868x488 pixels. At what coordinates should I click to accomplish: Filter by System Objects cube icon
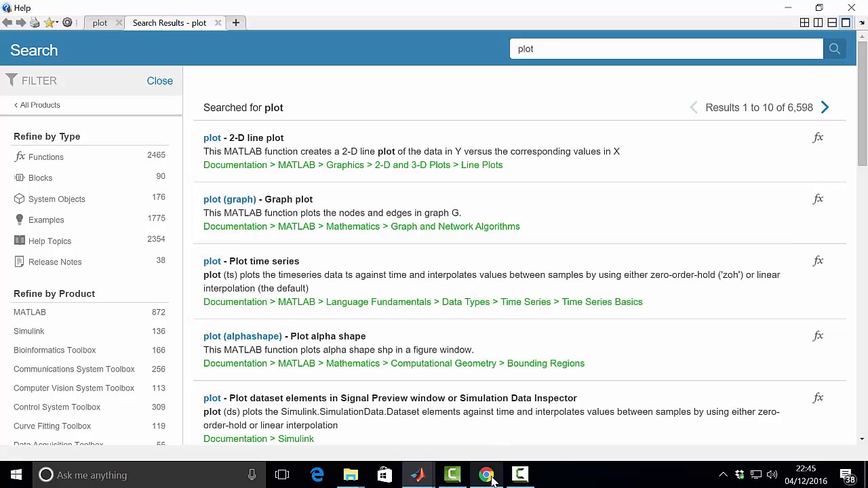pos(19,199)
